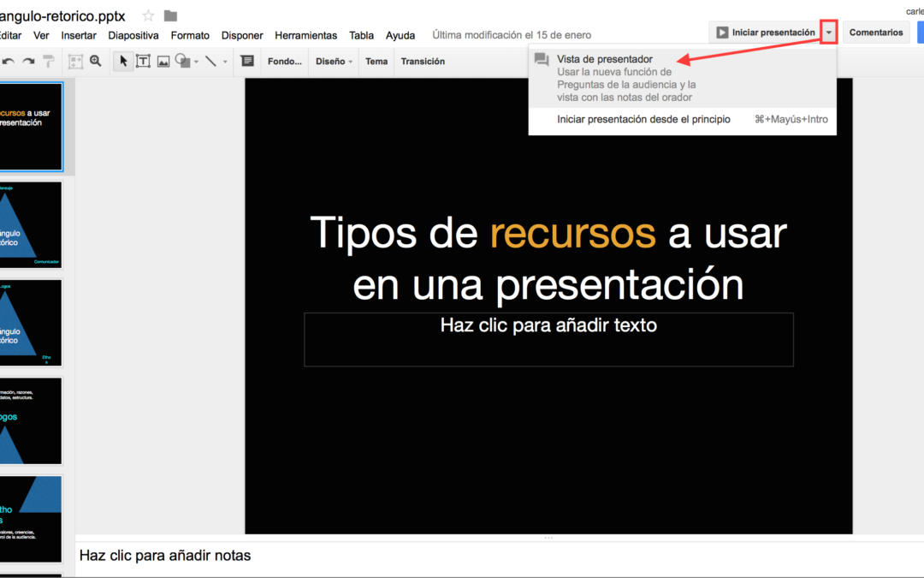924x578 pixels.
Task: Click the Haz clic para añadir texto placeholder
Action: click(x=548, y=340)
